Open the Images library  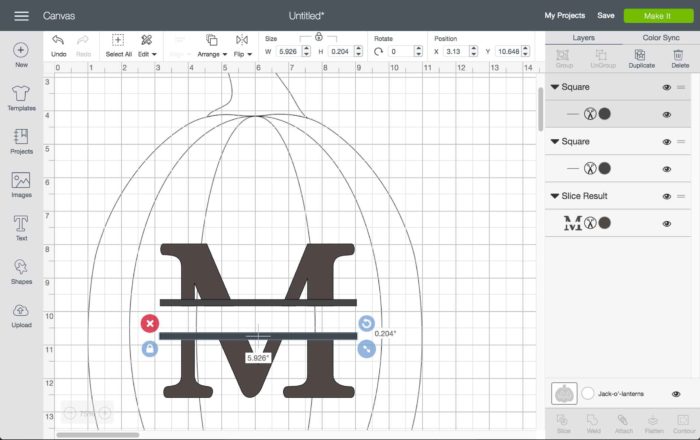pos(21,185)
